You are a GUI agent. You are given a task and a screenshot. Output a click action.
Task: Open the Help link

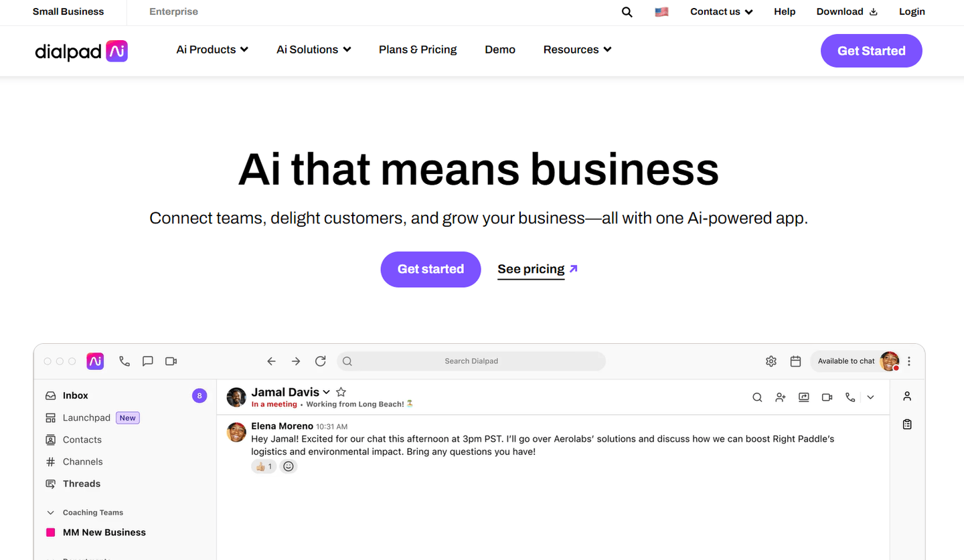click(x=785, y=12)
